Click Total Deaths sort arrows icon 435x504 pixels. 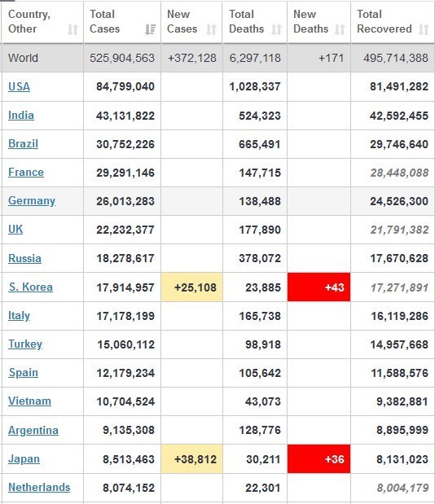[276, 29]
